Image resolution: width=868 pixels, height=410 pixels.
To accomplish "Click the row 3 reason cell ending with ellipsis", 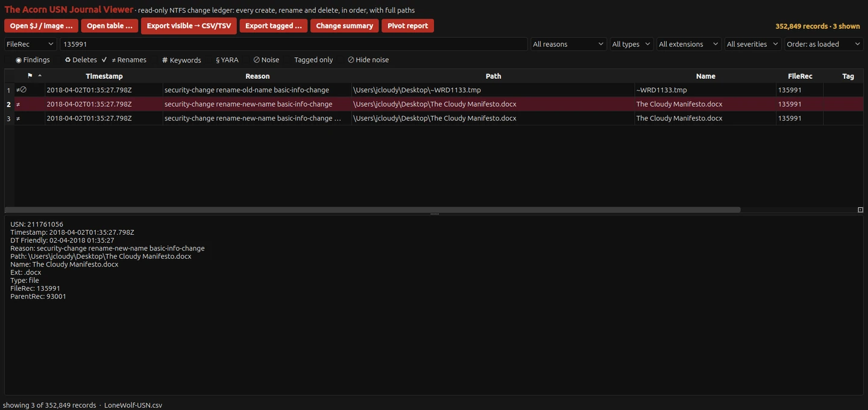I will tap(257, 119).
